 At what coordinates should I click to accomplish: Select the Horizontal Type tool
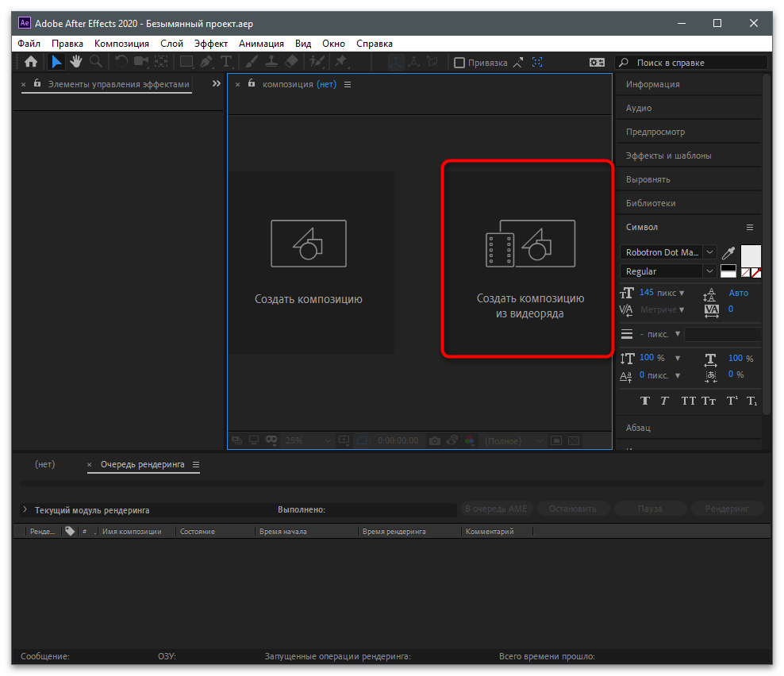tap(226, 62)
